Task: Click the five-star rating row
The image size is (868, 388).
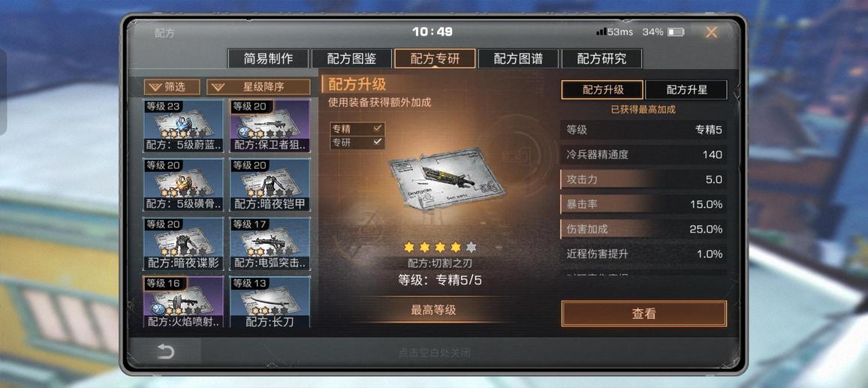Action: 440,247
